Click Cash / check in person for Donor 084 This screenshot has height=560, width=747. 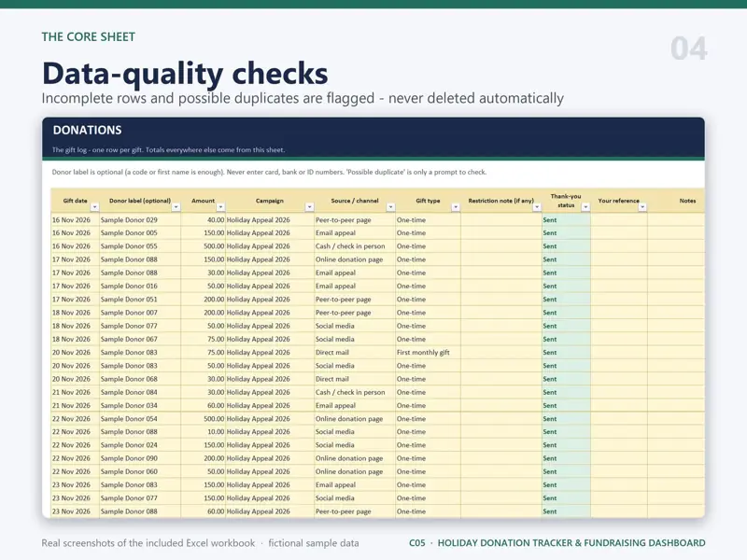tap(355, 392)
